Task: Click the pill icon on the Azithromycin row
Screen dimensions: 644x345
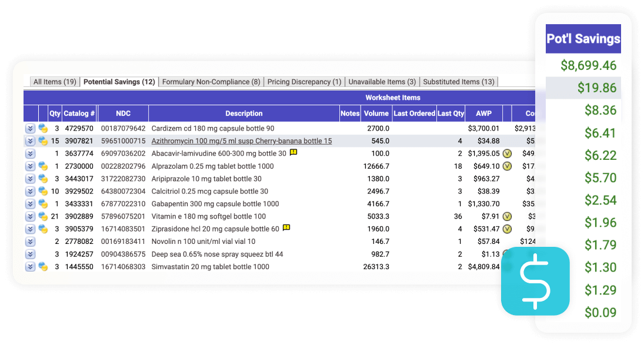Action: [x=43, y=141]
